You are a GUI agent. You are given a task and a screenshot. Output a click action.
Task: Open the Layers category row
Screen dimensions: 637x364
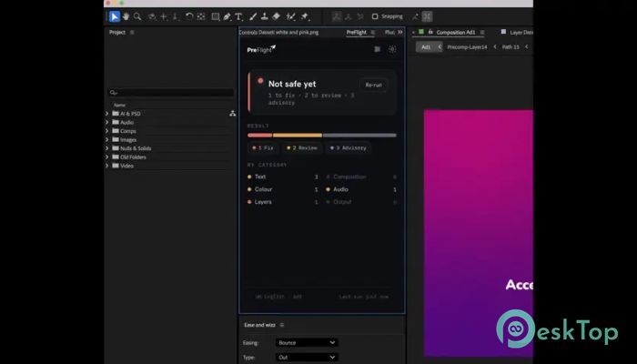pos(283,202)
